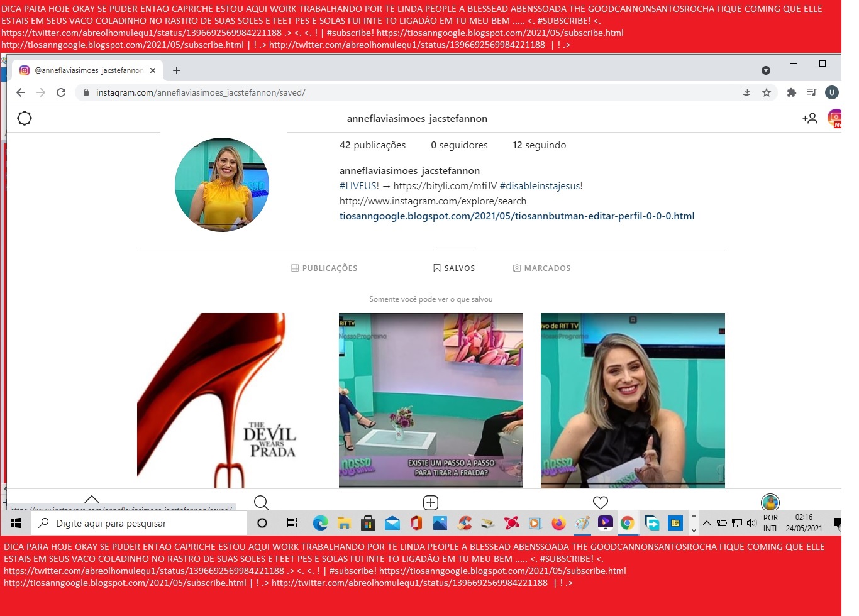859x616 pixels.
Task: Open the profile avatar in bottom bar
Action: pyautogui.click(x=770, y=502)
